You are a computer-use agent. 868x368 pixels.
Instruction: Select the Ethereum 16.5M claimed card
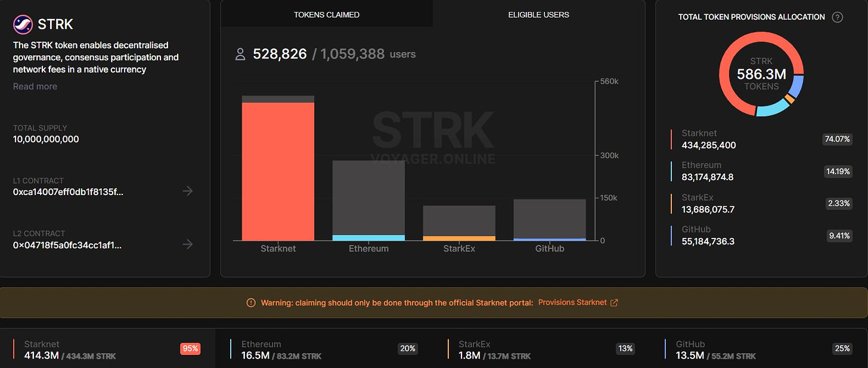point(325,350)
